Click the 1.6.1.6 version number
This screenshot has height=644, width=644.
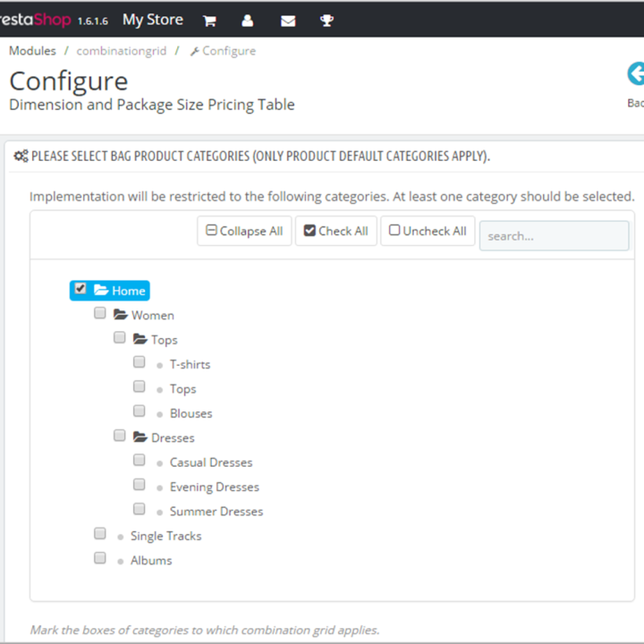[x=93, y=21]
